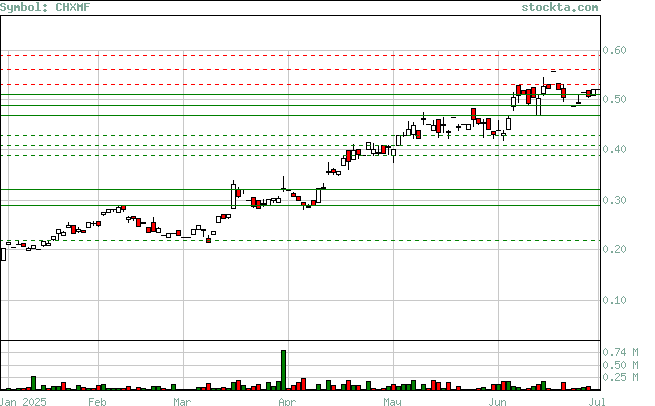Click the Apr date axis label
The width and height of the screenshot is (655, 406).
(x=287, y=402)
